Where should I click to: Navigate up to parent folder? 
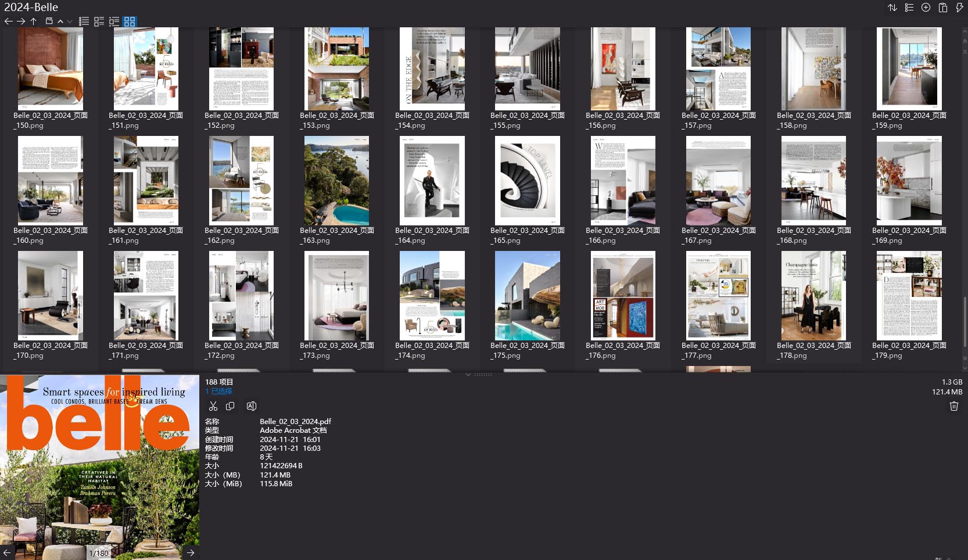tap(34, 21)
